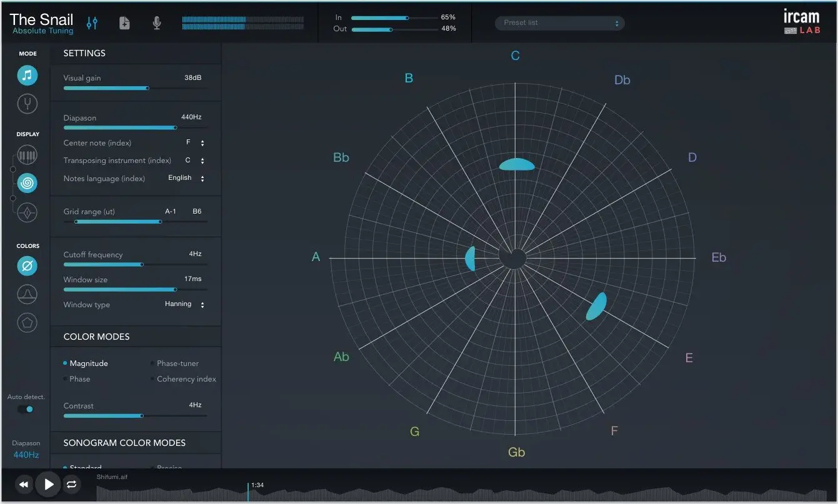The image size is (838, 504).
Task: Open the Window type Hanning dropdown
Action: pos(185,304)
